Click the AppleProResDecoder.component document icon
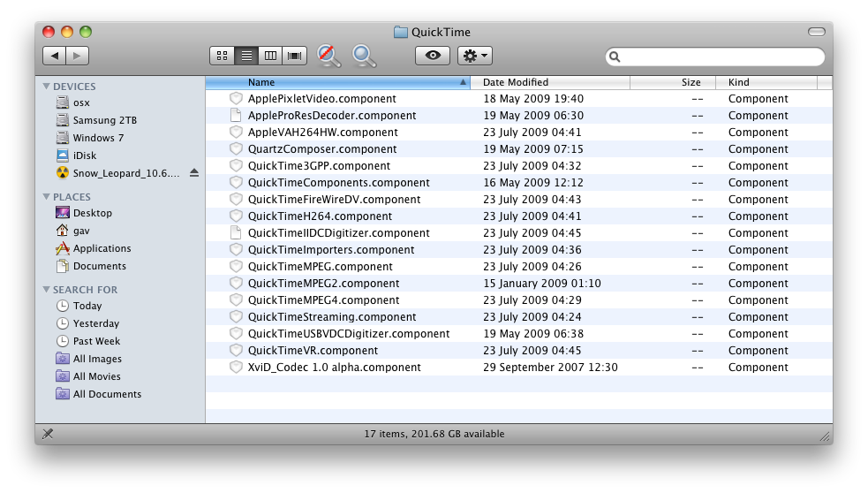 click(x=236, y=115)
